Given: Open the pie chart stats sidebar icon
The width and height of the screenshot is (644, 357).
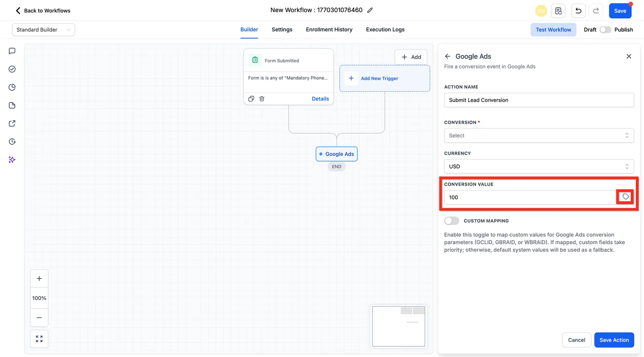Looking at the screenshot, I should [12, 87].
